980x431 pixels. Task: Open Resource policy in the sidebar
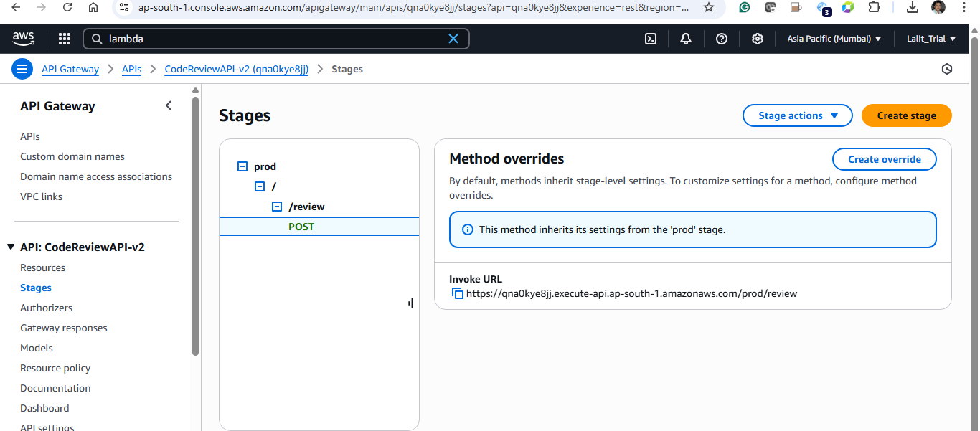[x=55, y=368]
